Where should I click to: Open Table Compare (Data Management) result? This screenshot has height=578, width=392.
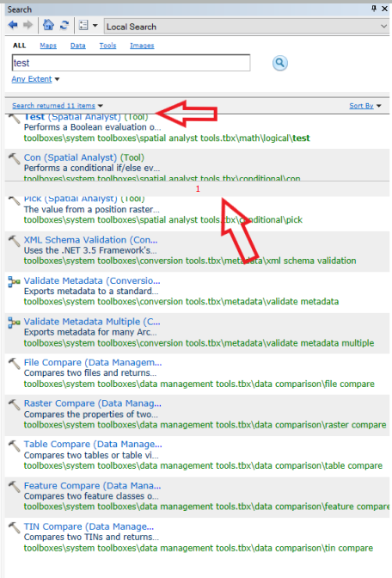click(93, 444)
